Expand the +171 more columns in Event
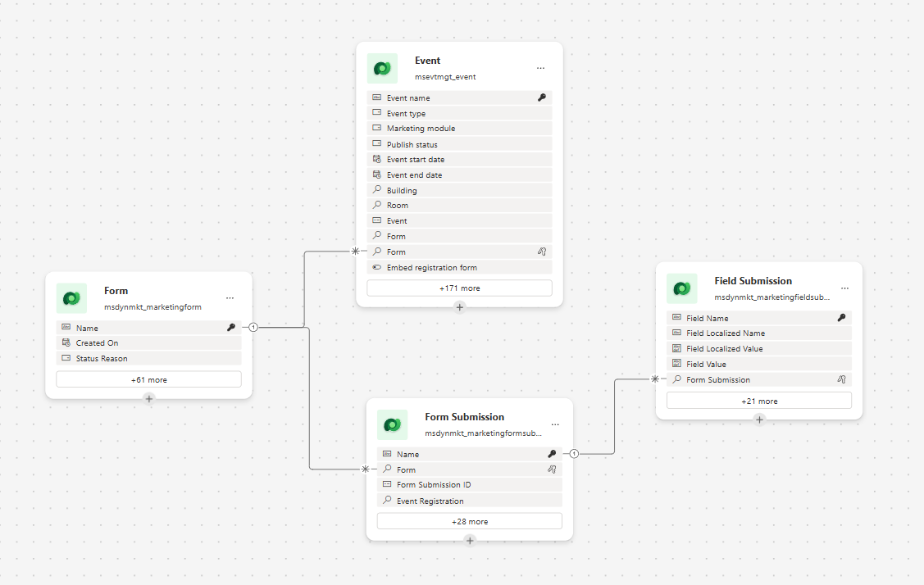 (x=460, y=288)
